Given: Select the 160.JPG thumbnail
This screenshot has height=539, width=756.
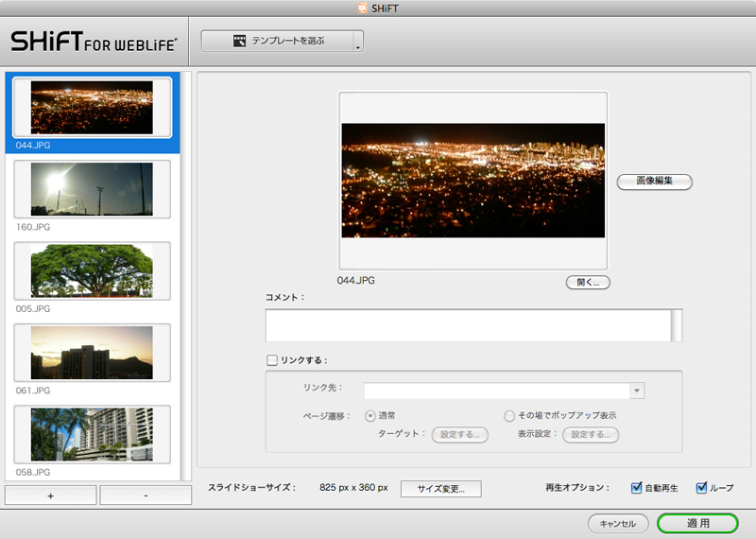Looking at the screenshot, I should point(92,189).
